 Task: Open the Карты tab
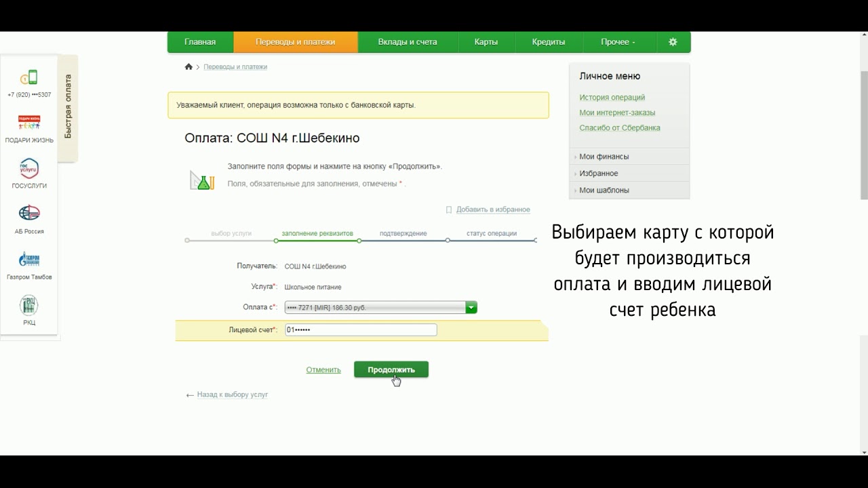tap(486, 42)
